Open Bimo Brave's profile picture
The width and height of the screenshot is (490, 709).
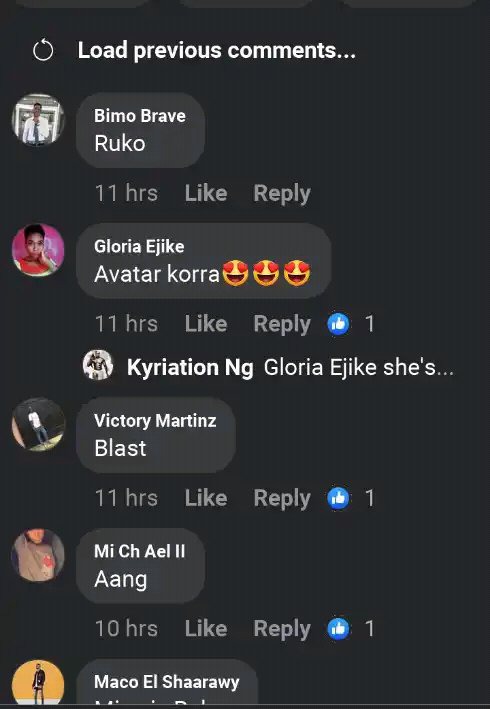(x=38, y=120)
